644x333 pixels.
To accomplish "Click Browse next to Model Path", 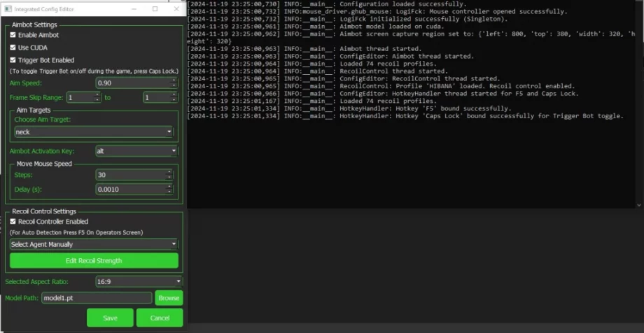I will coord(169,298).
